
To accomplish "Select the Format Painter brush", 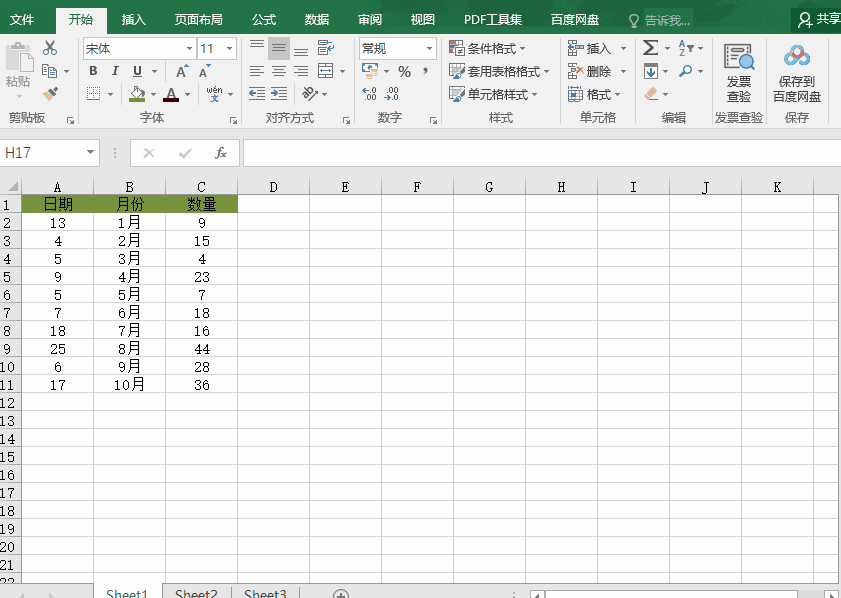I will tap(50, 94).
